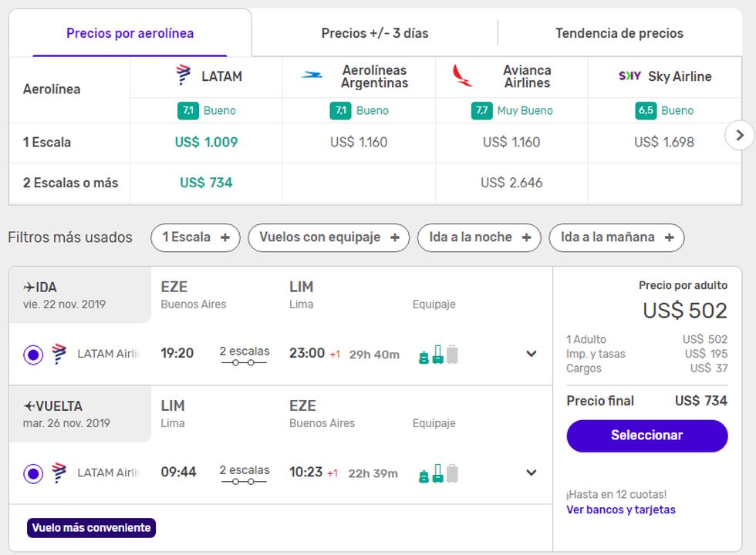The width and height of the screenshot is (756, 555).
Task: Click the plus icon on the 1 Escala filter
Action: click(x=225, y=238)
